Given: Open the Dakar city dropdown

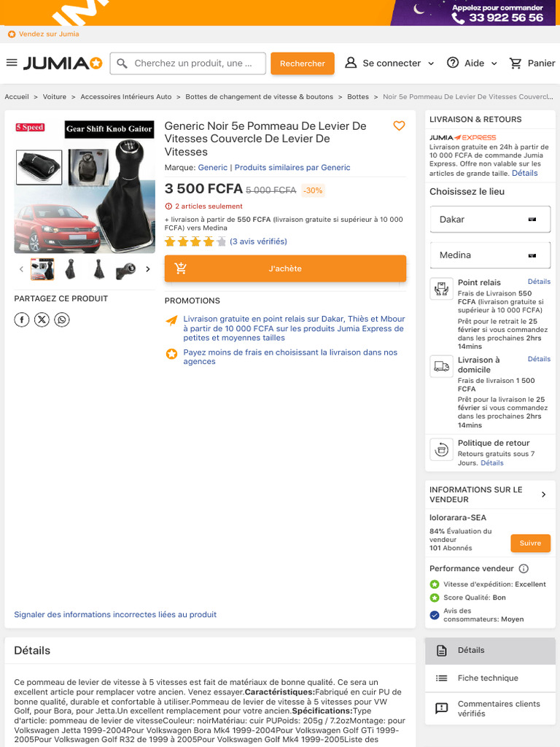Looking at the screenshot, I should [490, 220].
